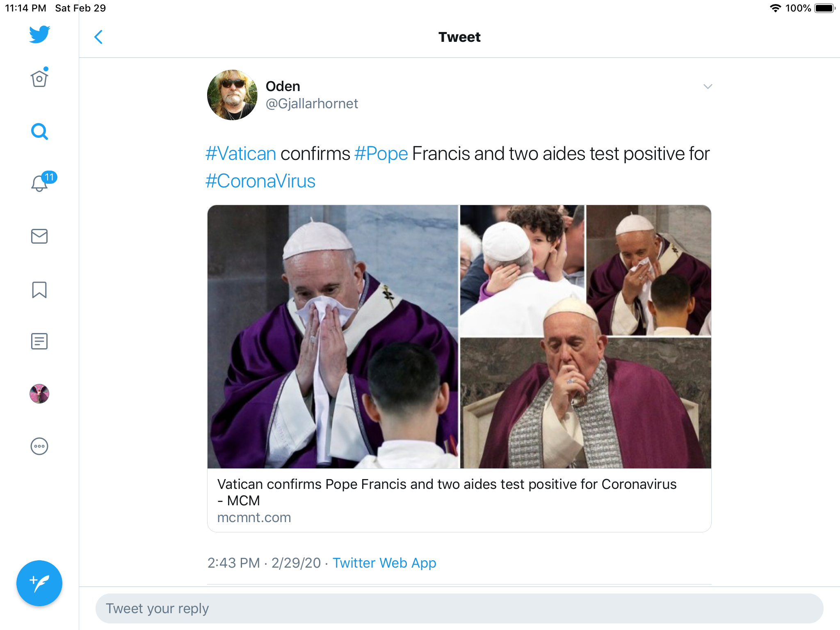Open the Messages envelope icon
This screenshot has height=630, width=840.
(x=39, y=236)
